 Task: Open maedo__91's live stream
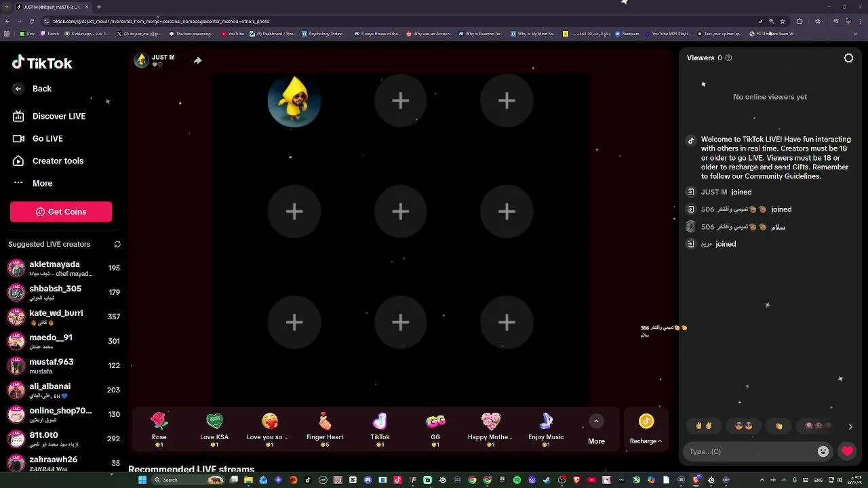pyautogui.click(x=64, y=342)
